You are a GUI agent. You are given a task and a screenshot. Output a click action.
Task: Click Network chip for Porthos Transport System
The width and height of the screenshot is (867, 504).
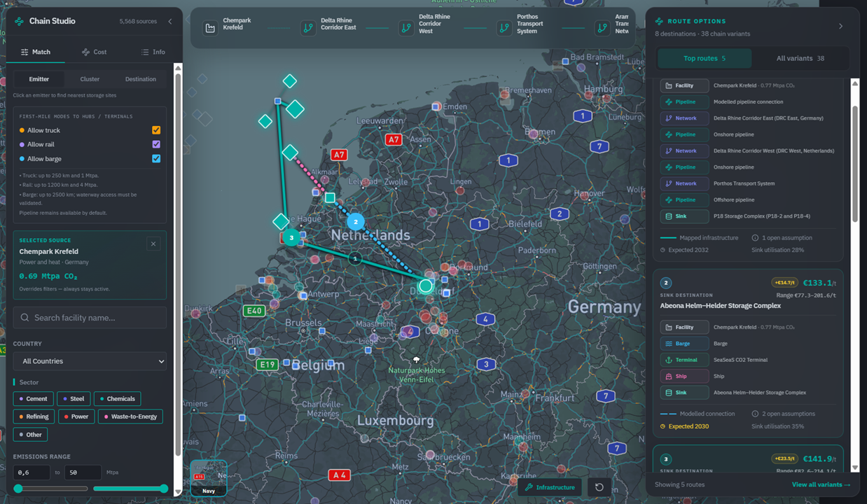click(684, 183)
